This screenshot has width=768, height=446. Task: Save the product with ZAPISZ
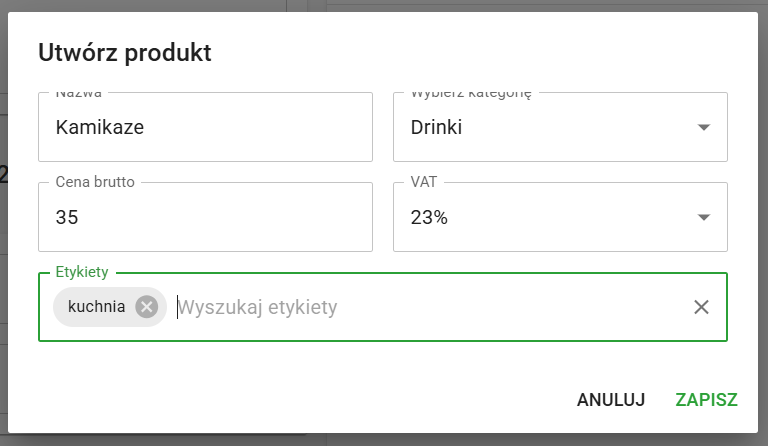pos(706,400)
